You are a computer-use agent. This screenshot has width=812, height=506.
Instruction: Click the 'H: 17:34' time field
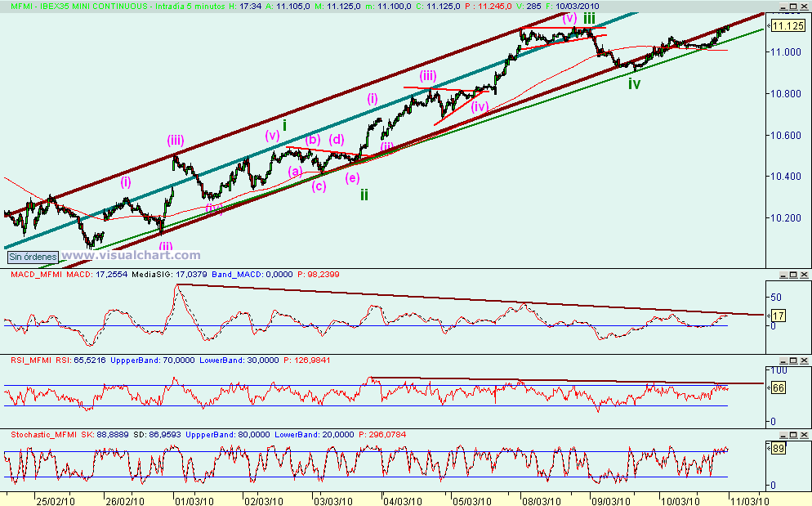pos(245,7)
